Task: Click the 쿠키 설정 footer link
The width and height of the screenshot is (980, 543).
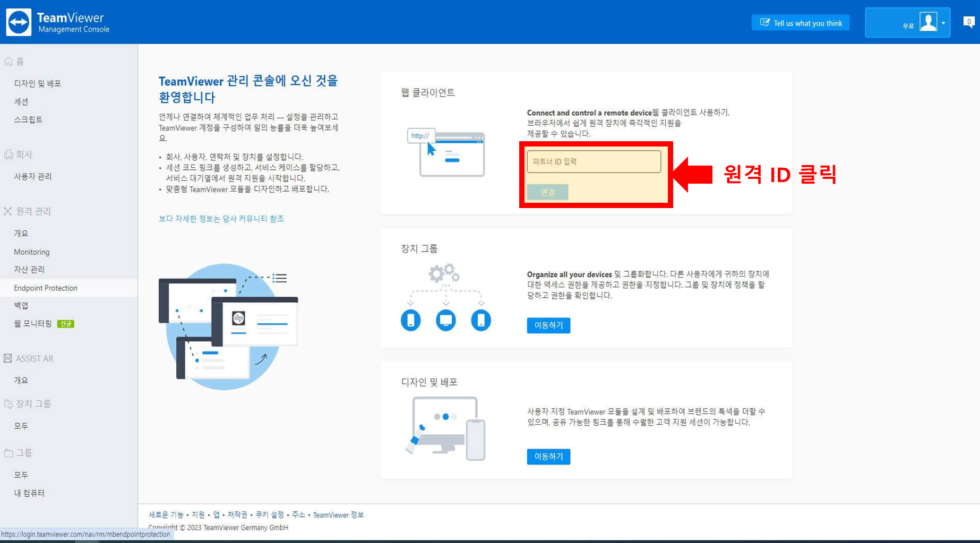Action: coord(270,515)
